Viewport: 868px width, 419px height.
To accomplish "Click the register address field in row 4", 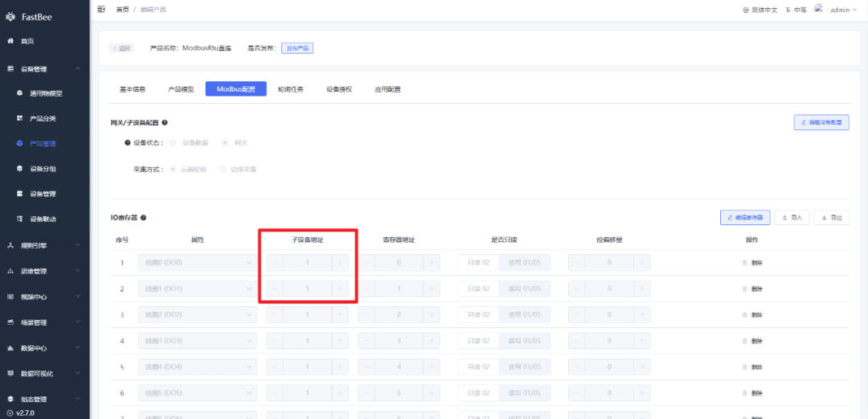I will click(399, 341).
